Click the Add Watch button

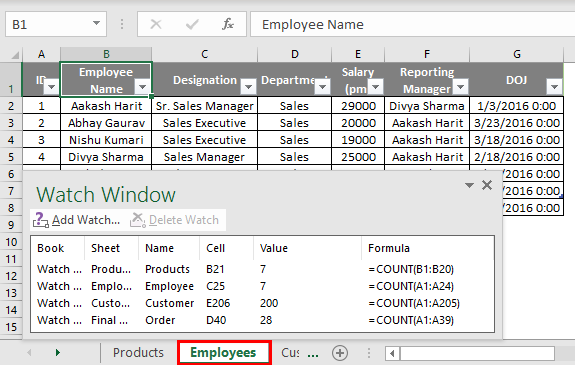click(x=77, y=220)
